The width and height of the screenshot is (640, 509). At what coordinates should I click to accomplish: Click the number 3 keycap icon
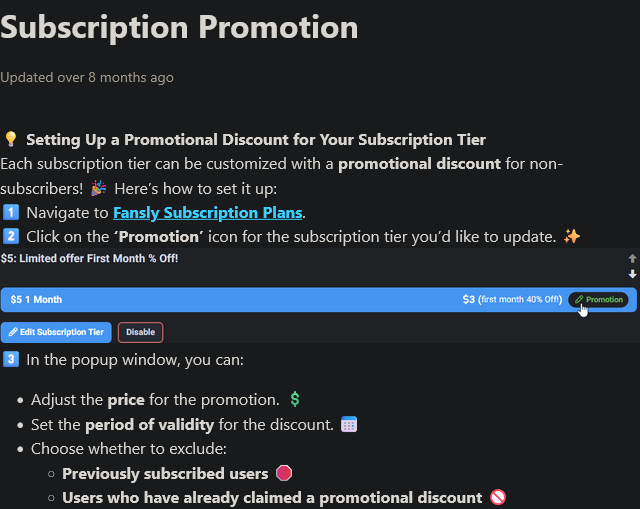click(x=11, y=358)
